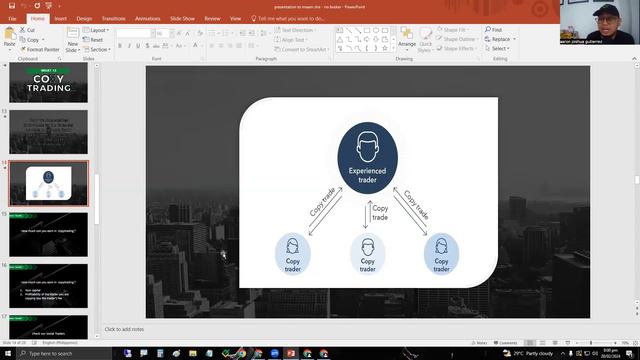This screenshot has width=640, height=360.
Task: Click the Windows Start button
Action: pyautogui.click(x=8, y=353)
